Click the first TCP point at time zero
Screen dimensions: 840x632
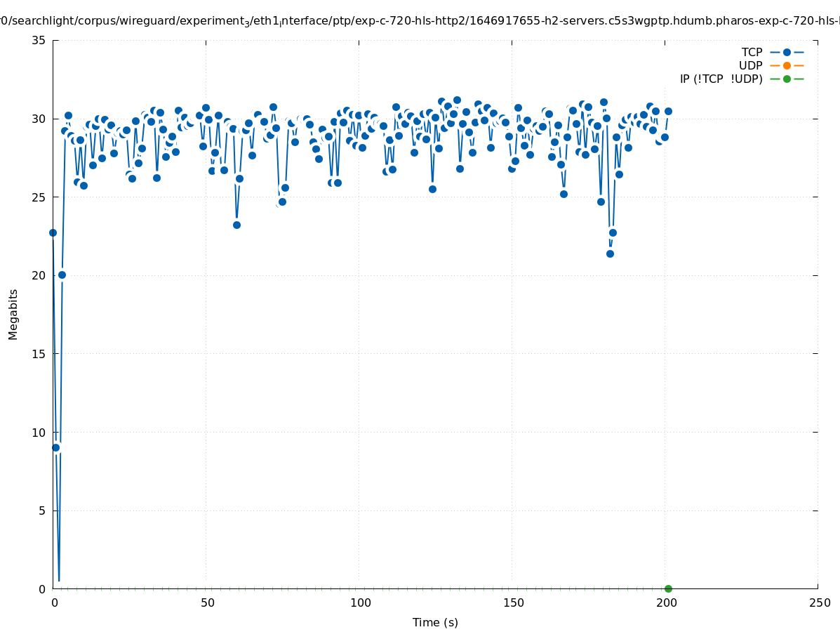[53, 232]
